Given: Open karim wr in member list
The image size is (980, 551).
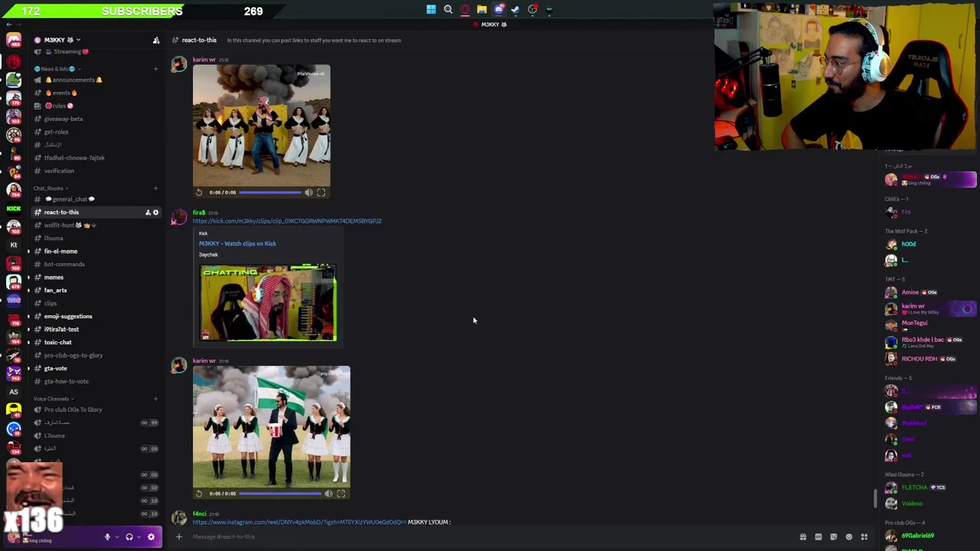Looking at the screenshot, I should point(929,308).
